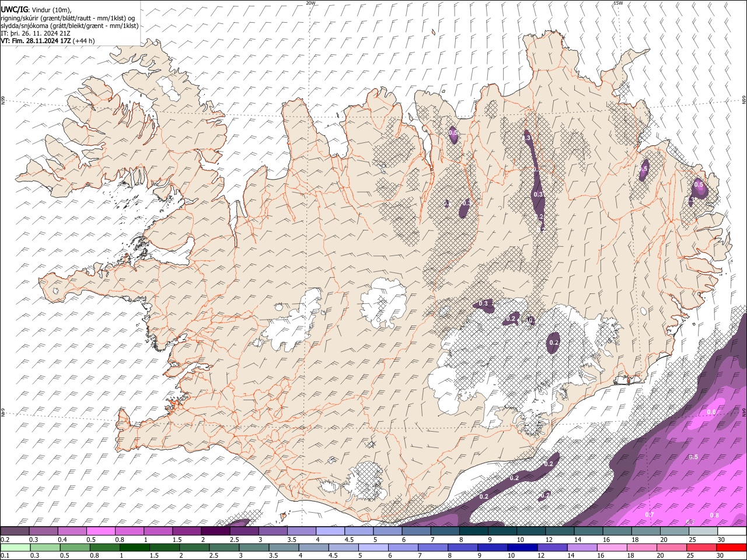Pick the light green 0.3 rain legend swatch
This screenshot has height=560, width=747.
[45, 547]
